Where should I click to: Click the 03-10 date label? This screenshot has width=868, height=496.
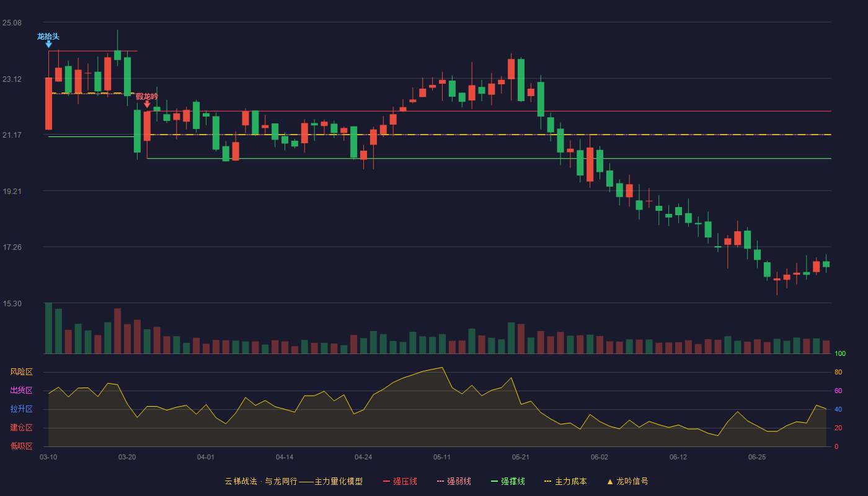point(48,457)
